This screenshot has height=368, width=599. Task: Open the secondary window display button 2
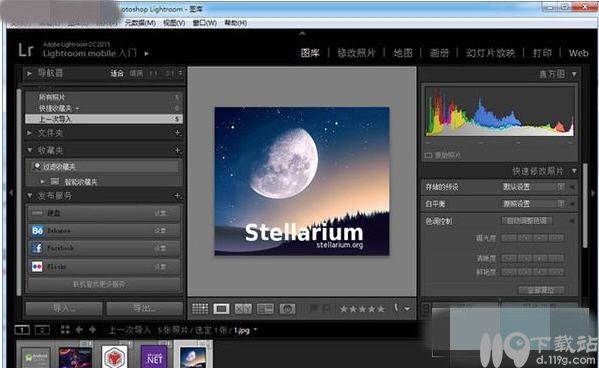pyautogui.click(x=42, y=330)
